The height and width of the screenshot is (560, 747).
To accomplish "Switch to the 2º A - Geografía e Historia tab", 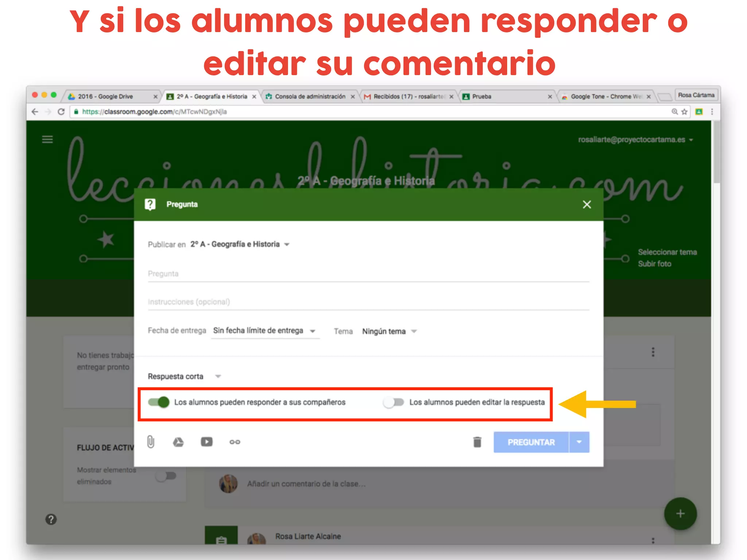I will tap(212, 97).
